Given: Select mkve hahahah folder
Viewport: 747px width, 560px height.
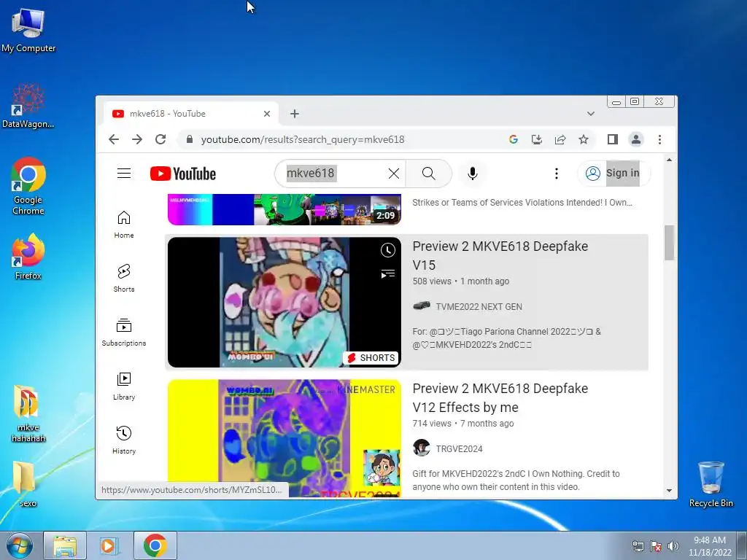Looking at the screenshot, I should [28, 413].
